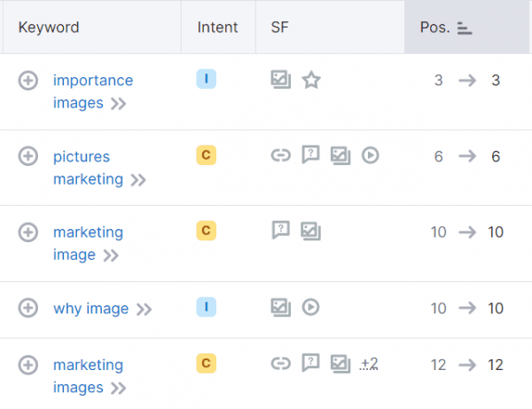Click video play icon in 'why image' row
532x409 pixels.
point(311,307)
